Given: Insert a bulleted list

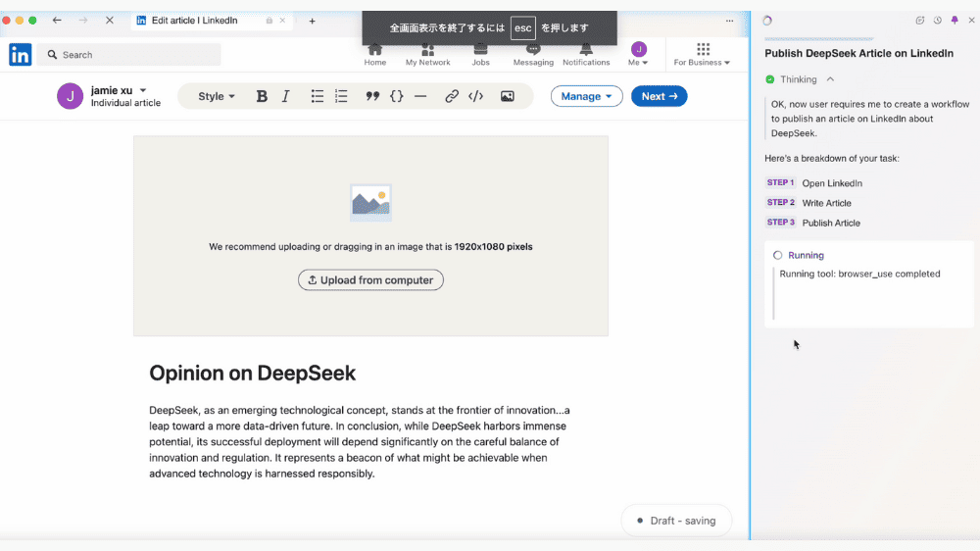Looking at the screenshot, I should [x=318, y=96].
